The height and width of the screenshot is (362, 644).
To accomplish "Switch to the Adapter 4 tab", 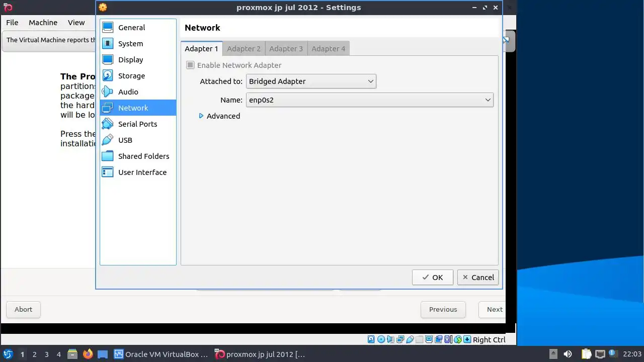I will (x=329, y=49).
